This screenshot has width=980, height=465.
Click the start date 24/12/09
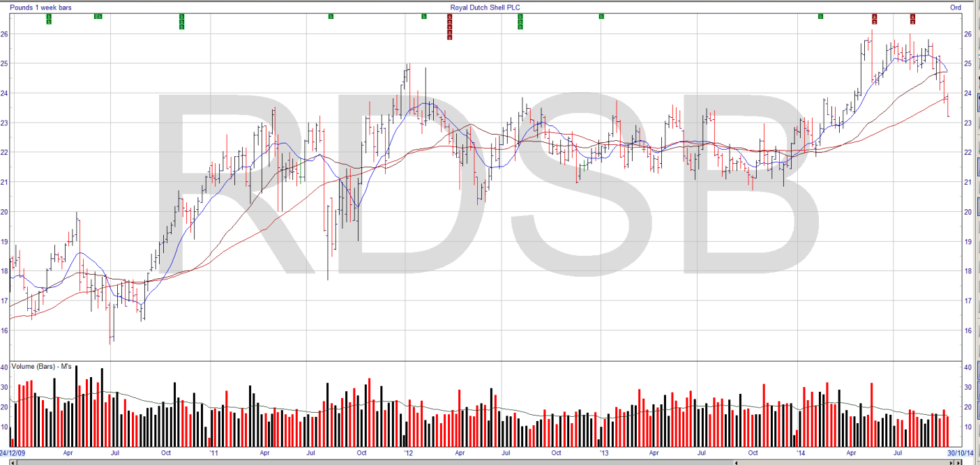pyautogui.click(x=13, y=453)
